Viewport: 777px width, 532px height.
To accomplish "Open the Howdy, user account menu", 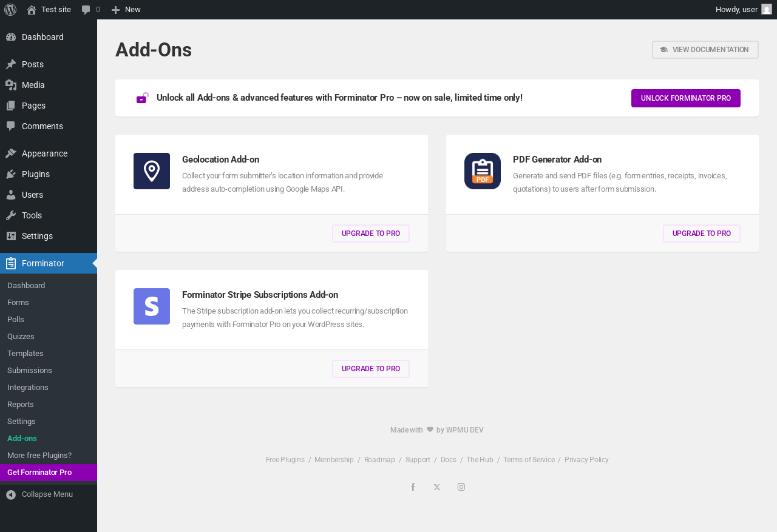I will click(x=736, y=10).
